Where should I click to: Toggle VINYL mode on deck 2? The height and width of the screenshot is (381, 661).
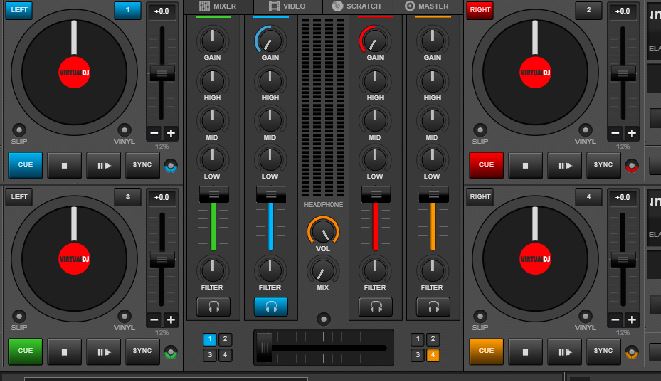click(585, 130)
